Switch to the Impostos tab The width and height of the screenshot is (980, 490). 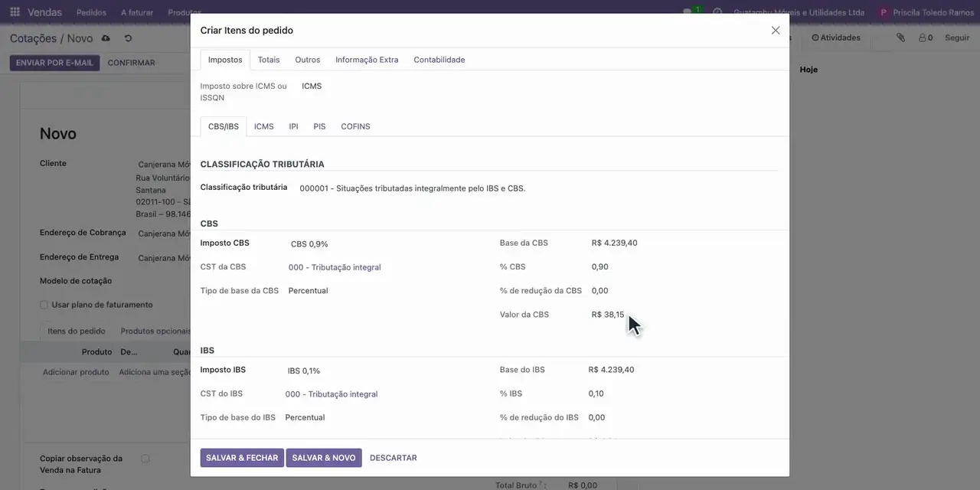tap(225, 60)
